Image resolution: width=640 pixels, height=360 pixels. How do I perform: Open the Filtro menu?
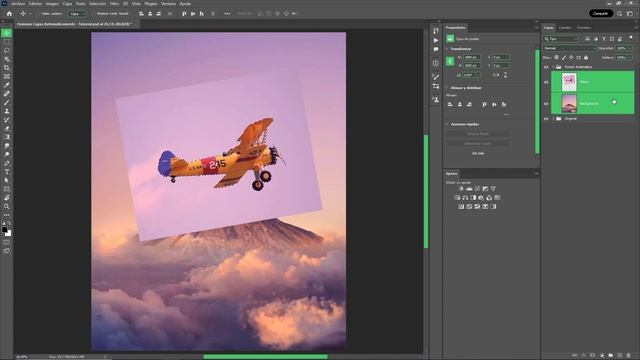click(114, 4)
